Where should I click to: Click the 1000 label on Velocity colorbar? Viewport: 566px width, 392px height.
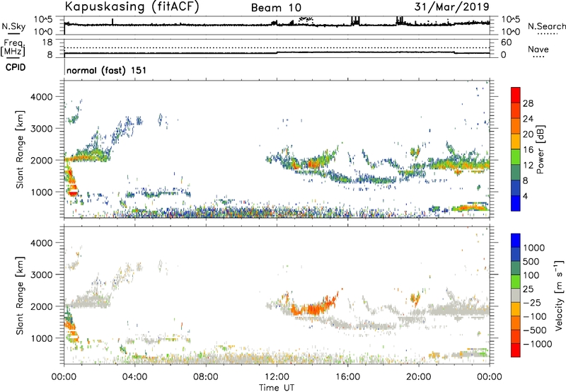coord(534,248)
